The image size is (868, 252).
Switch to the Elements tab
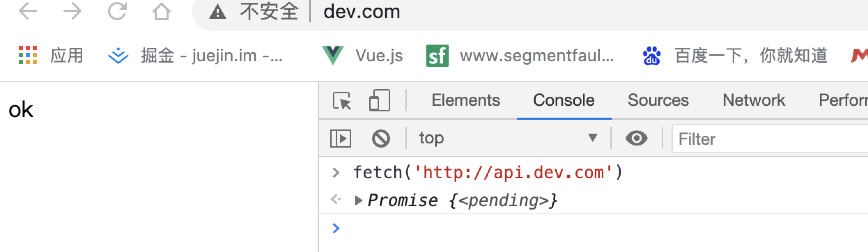click(466, 101)
